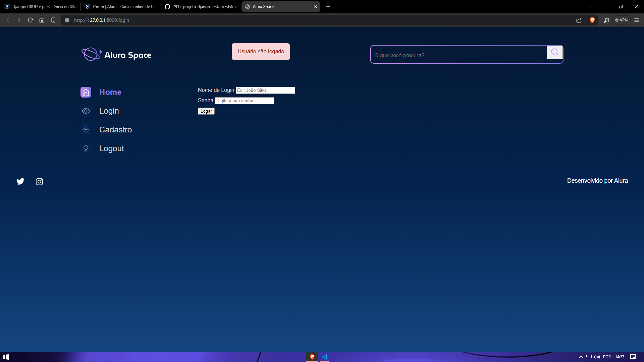This screenshot has width=644, height=362.
Task: Focus the Senha password field
Action: [x=245, y=101]
